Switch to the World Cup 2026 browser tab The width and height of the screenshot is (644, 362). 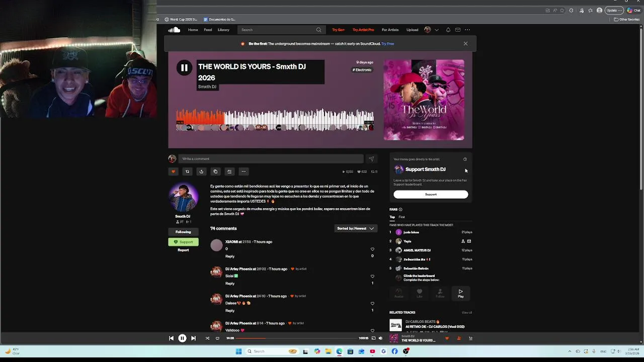[181, 20]
